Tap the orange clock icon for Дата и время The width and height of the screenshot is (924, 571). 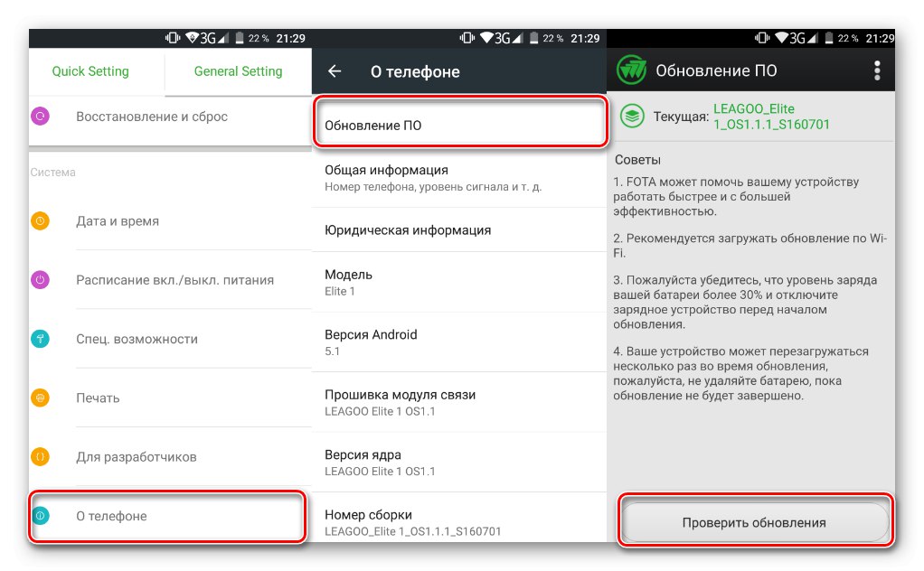click(x=40, y=220)
